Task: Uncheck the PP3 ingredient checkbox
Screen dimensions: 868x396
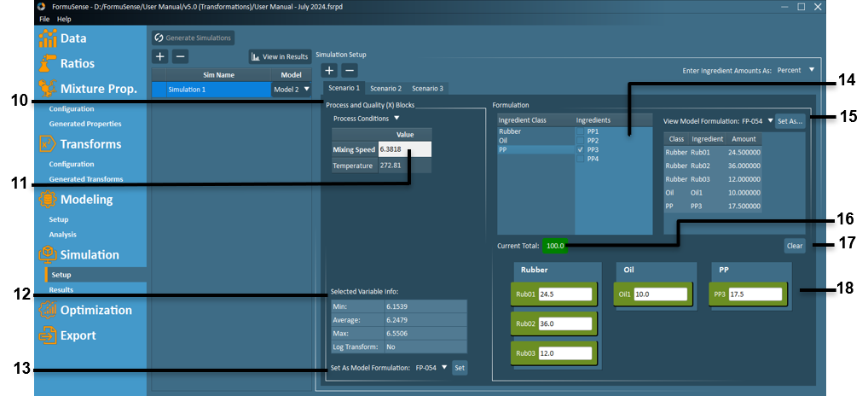Action: tap(580, 150)
